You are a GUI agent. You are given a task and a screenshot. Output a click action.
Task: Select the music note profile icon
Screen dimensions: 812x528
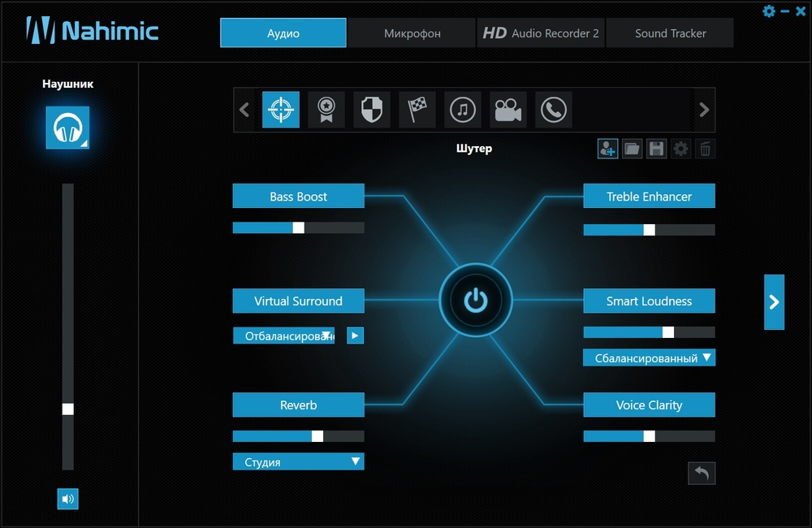(x=463, y=110)
